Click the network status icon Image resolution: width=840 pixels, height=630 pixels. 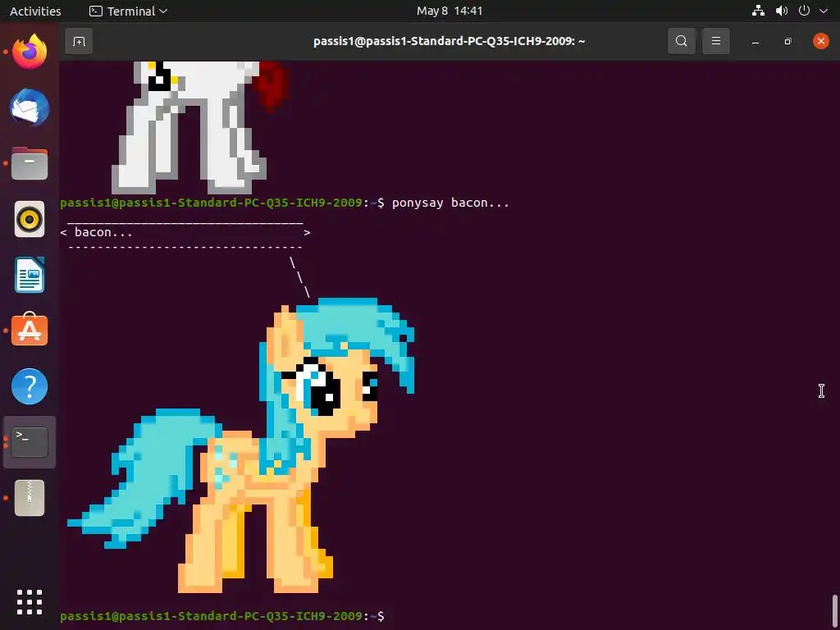pyautogui.click(x=758, y=11)
